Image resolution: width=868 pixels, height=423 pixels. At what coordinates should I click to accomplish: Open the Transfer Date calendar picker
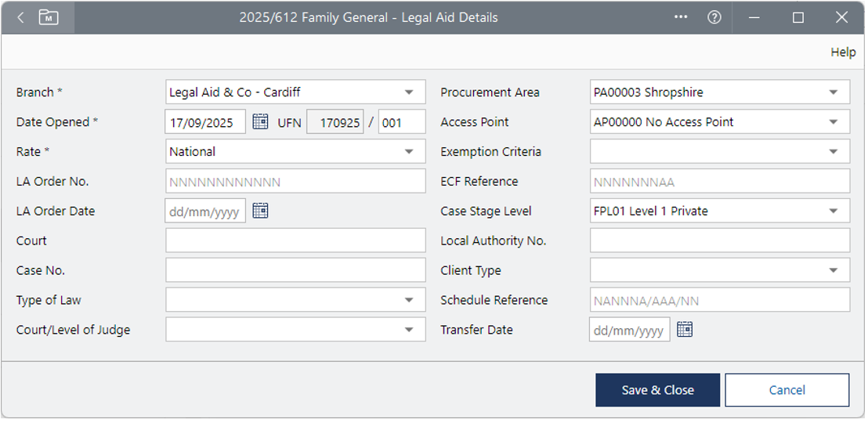click(x=685, y=330)
